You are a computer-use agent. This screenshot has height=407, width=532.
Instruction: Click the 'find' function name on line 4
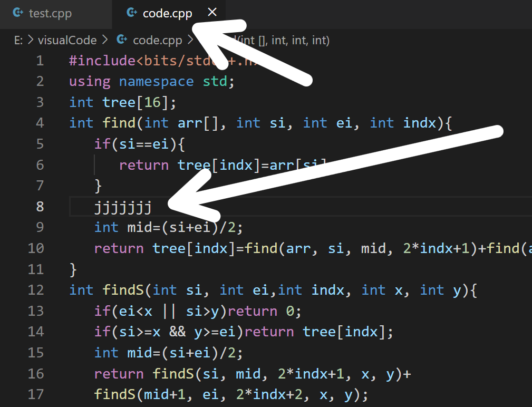[x=119, y=123]
